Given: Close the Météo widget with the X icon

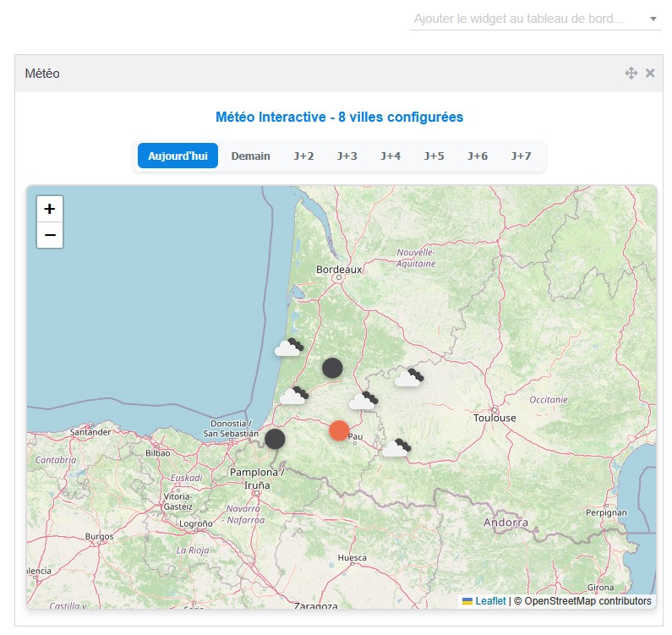Looking at the screenshot, I should click(x=650, y=74).
